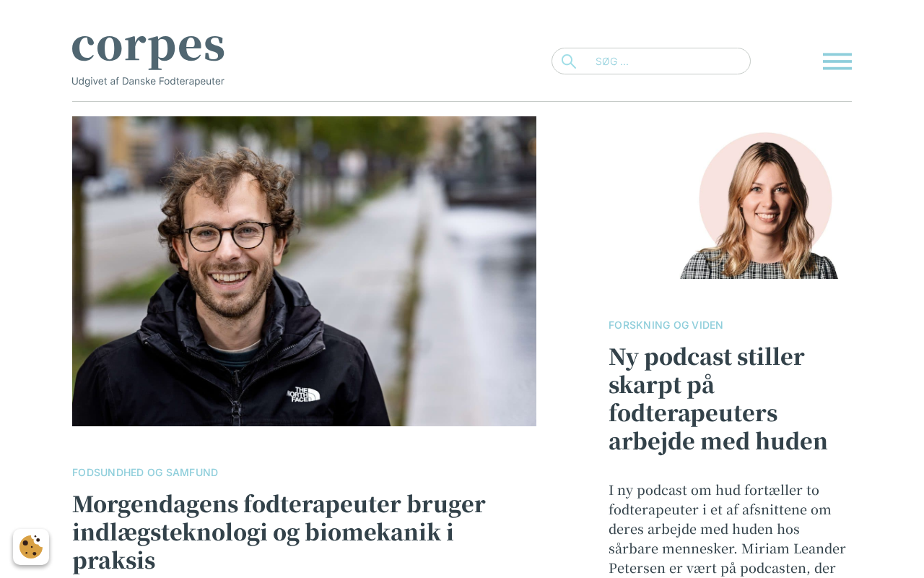Screen dimensions: 924x578
Task: Open the FODSUNDHED OG SAMFUND category
Action: [145, 473]
